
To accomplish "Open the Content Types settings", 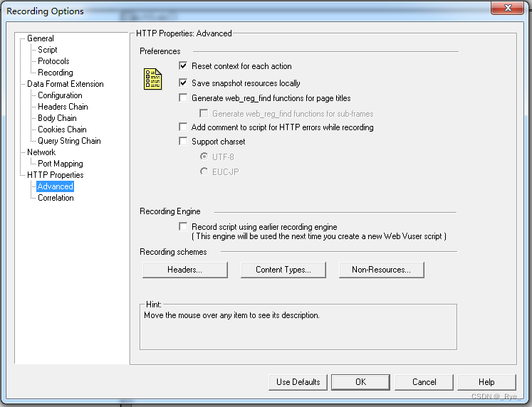I will click(x=283, y=270).
